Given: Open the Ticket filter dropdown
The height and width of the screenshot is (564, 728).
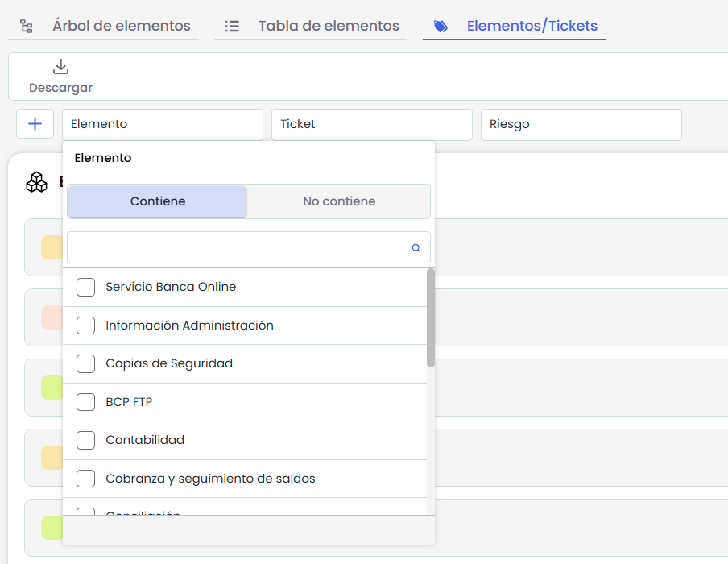Looking at the screenshot, I should pyautogui.click(x=371, y=124).
